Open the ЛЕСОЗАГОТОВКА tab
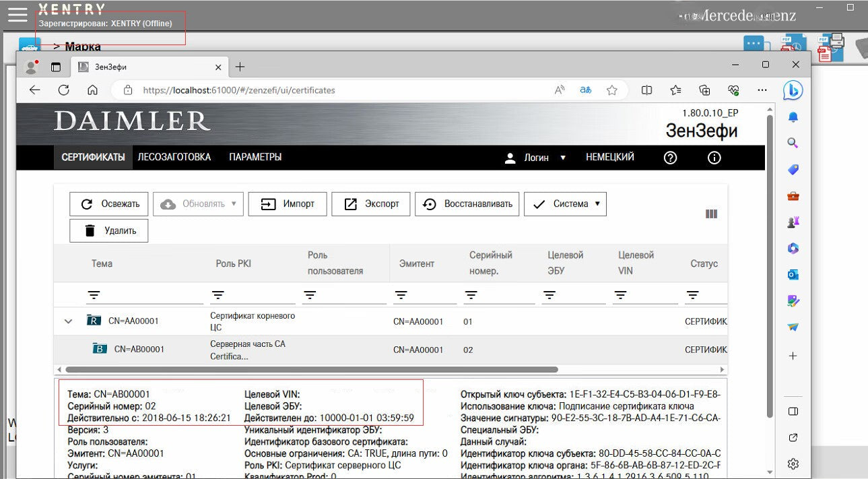868x479 pixels. coord(173,156)
